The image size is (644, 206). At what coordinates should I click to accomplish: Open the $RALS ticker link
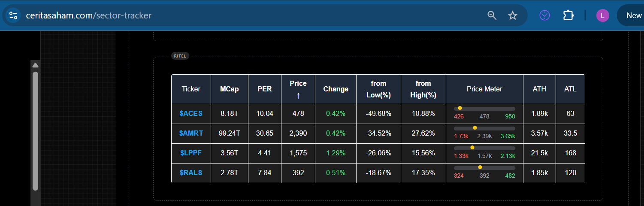pos(191,173)
